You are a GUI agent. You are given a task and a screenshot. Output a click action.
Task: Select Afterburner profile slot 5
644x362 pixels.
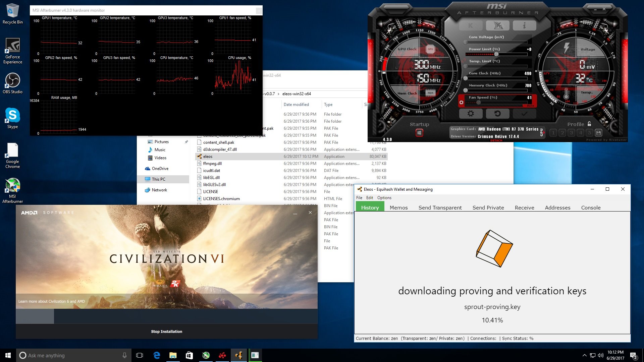589,133
